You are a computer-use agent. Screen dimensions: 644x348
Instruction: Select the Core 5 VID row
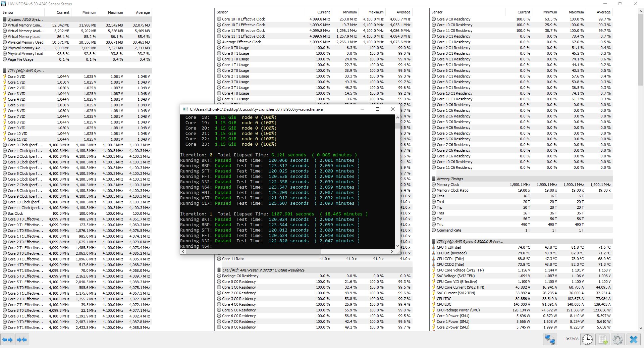(x=77, y=105)
